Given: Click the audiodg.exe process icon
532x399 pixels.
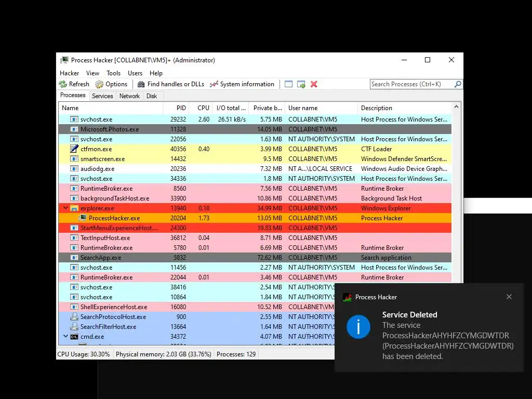Looking at the screenshot, I should (74, 168).
